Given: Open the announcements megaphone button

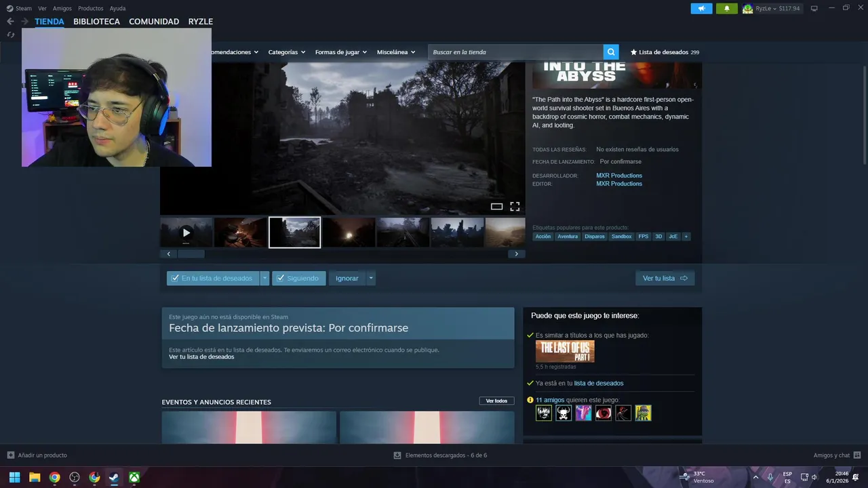Looking at the screenshot, I should [x=701, y=8].
